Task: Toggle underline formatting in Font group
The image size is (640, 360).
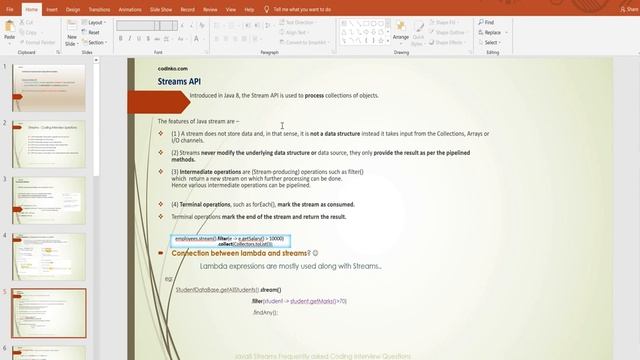Action: coord(139,39)
